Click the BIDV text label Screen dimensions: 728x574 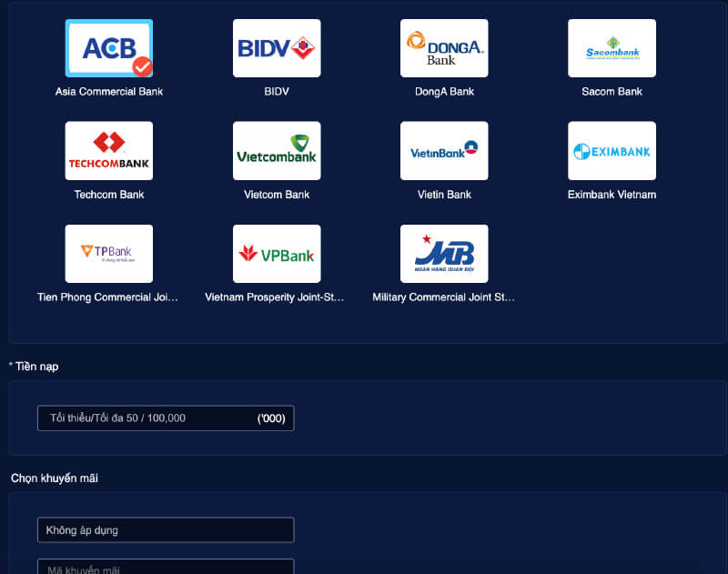pos(277,91)
